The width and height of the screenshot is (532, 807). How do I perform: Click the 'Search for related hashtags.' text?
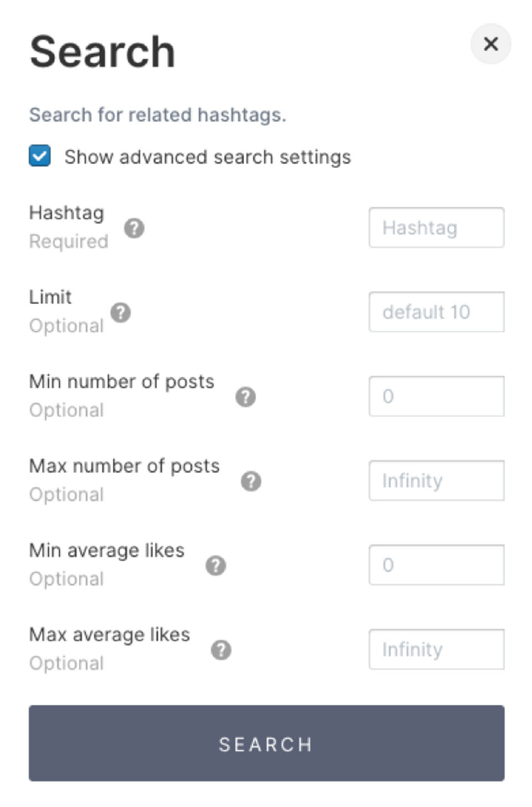157,115
